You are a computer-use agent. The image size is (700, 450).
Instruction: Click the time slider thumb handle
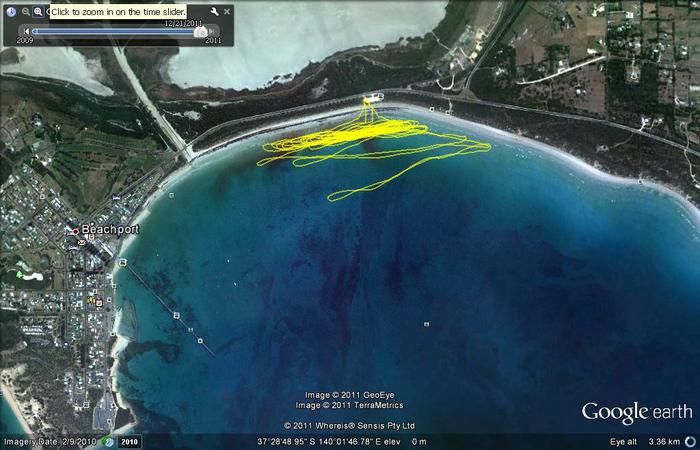tap(200, 32)
